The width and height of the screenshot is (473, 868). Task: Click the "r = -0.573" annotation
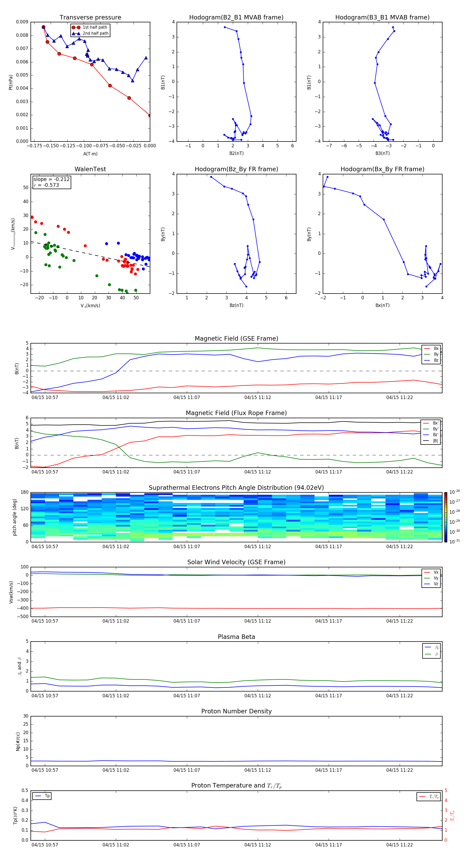pos(47,185)
